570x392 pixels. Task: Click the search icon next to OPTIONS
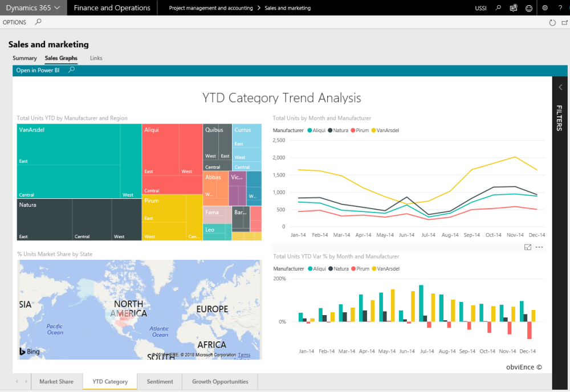(x=38, y=22)
